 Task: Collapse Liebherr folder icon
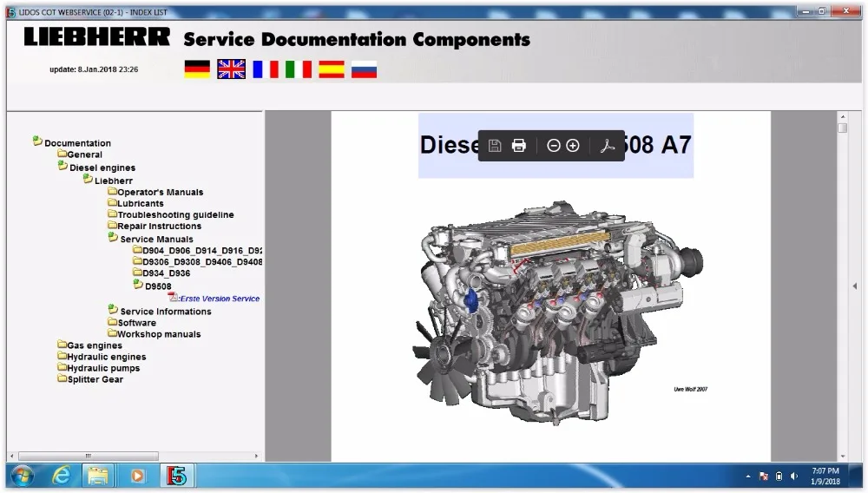[x=88, y=179]
